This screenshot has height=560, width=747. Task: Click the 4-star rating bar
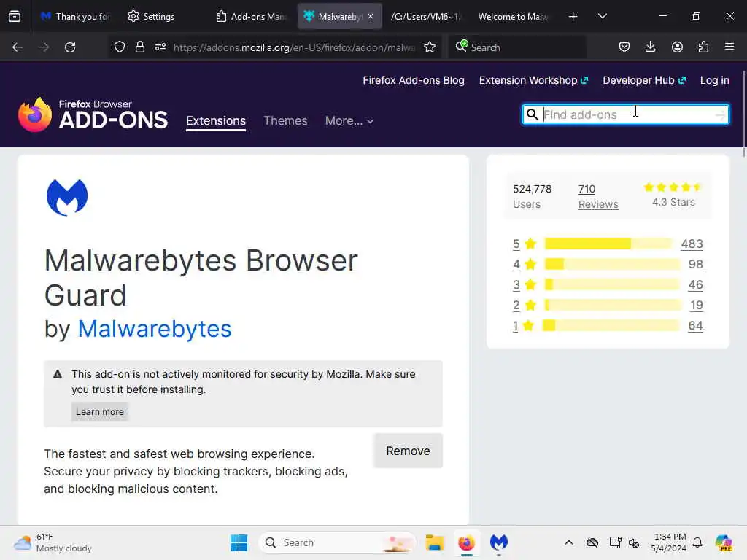pos(612,264)
